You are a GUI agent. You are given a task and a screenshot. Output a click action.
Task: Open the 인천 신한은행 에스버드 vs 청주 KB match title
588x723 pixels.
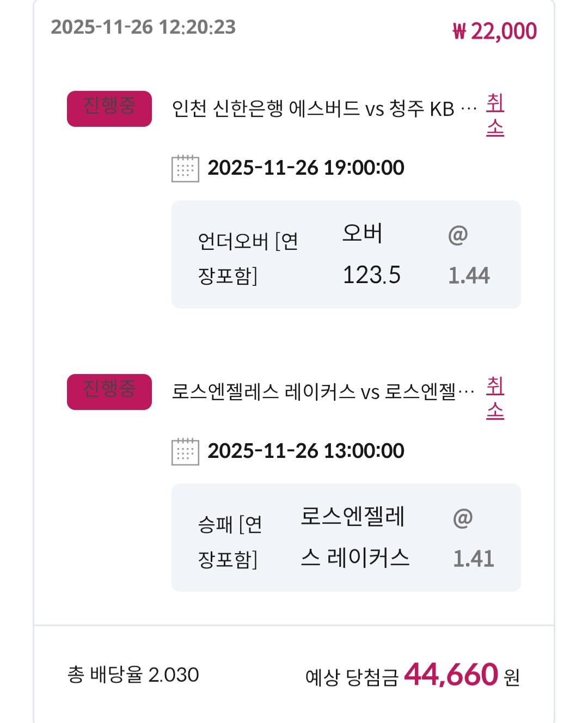(x=324, y=109)
